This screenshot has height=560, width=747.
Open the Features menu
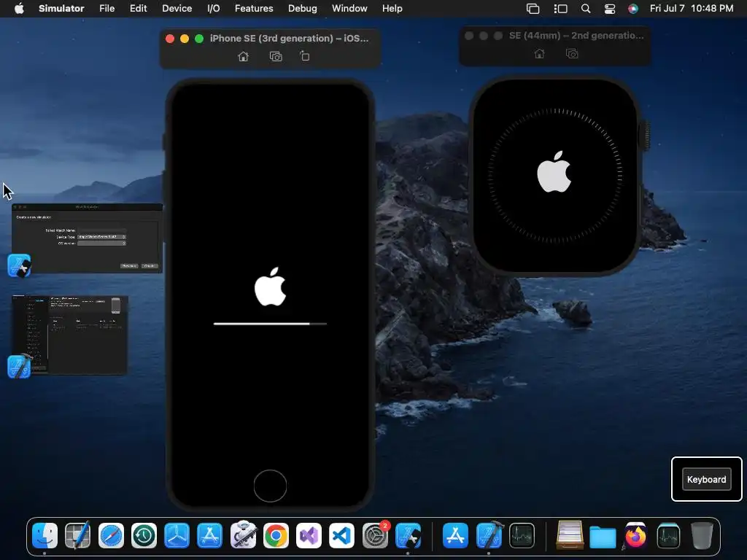[x=254, y=9]
